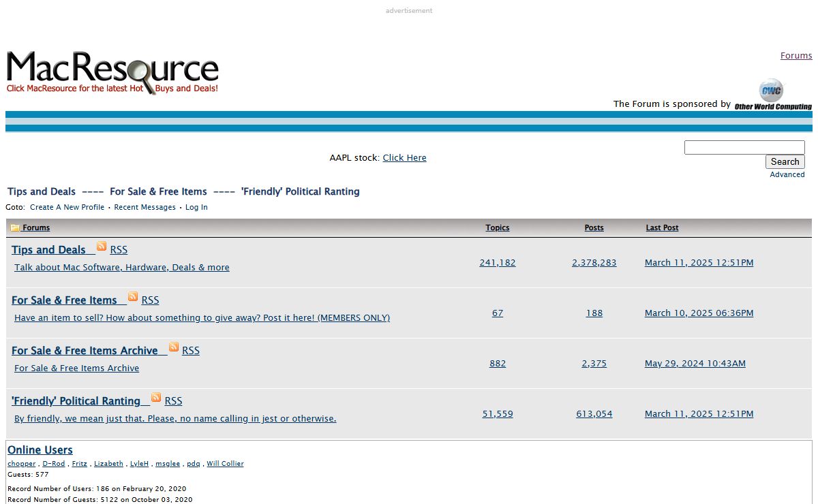Open the Log In page

(196, 207)
